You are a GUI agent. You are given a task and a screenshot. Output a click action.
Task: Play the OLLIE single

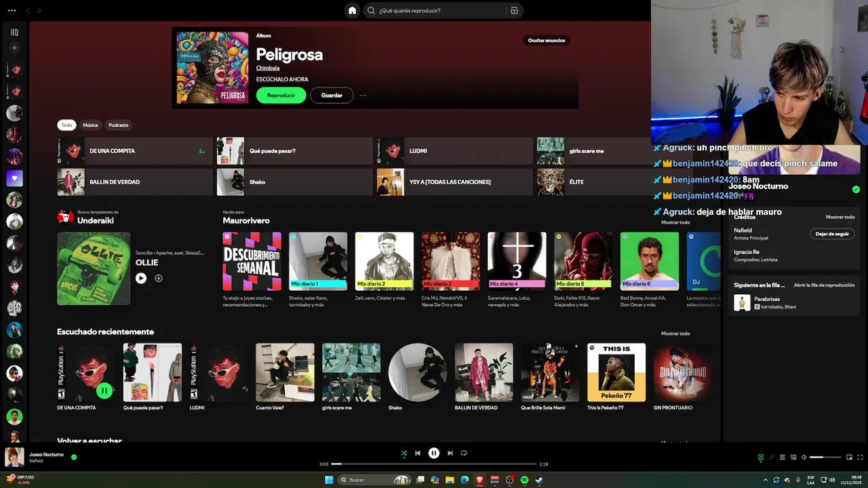tap(141, 278)
